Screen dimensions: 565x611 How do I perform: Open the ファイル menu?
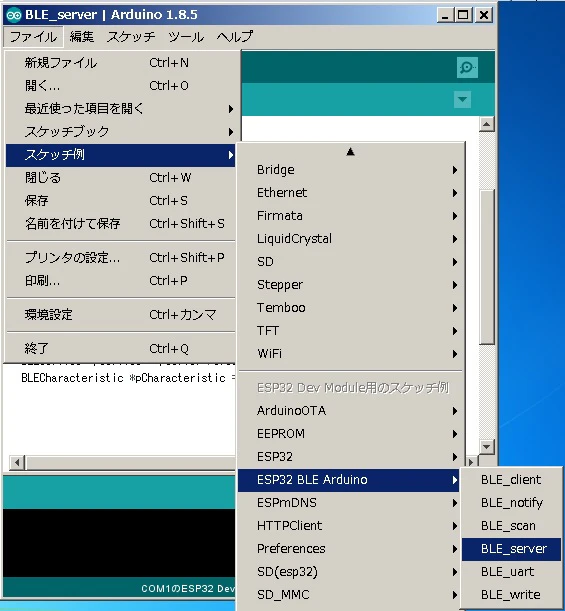point(33,37)
